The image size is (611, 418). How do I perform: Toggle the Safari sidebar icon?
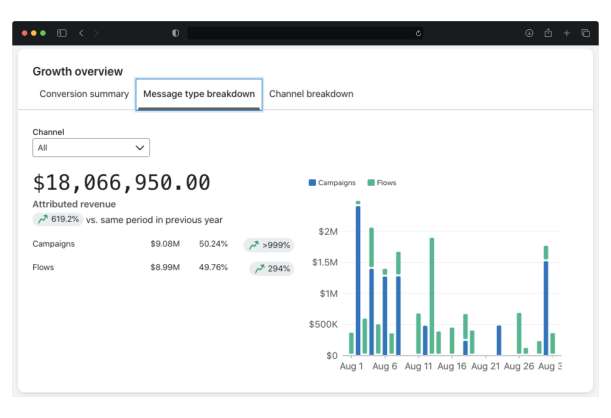62,33
